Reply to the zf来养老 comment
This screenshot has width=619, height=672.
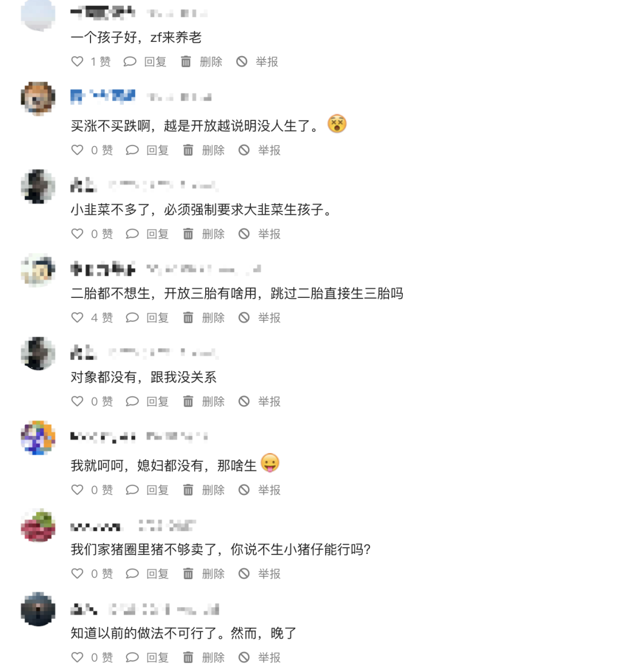[145, 62]
